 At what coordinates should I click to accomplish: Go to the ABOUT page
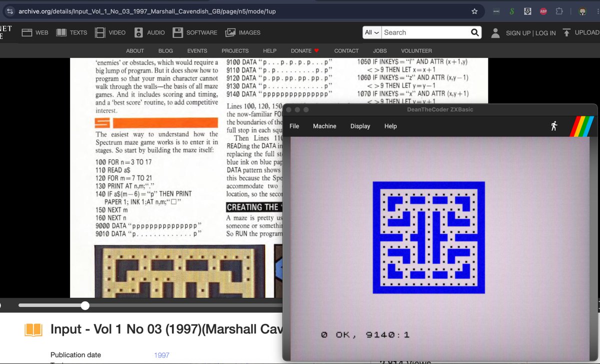tap(135, 51)
